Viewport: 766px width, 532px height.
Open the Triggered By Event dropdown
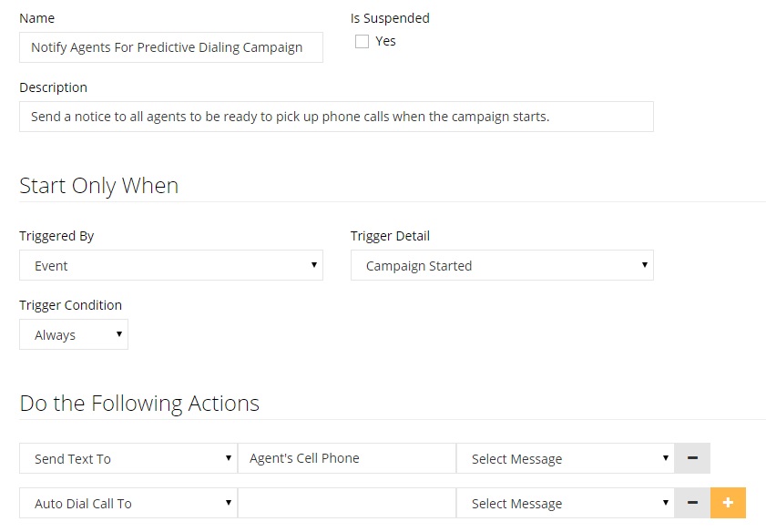tap(171, 265)
